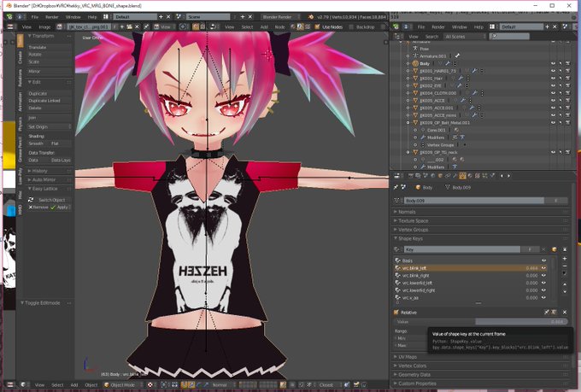This screenshot has width=581, height=392.
Task: Toggle shape key pin icon next to Relative
Action: (546, 313)
